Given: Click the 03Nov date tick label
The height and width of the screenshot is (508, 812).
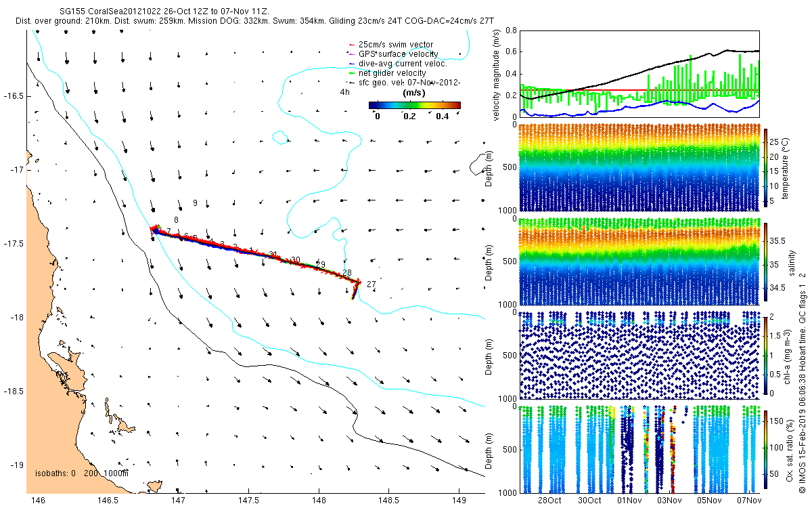Looking at the screenshot, I should [x=669, y=501].
